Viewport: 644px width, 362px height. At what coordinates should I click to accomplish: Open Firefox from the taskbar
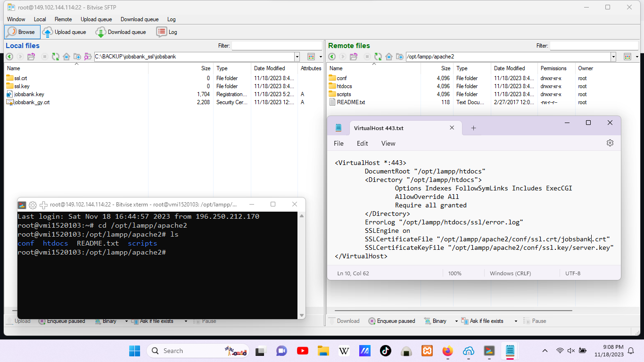click(x=447, y=351)
